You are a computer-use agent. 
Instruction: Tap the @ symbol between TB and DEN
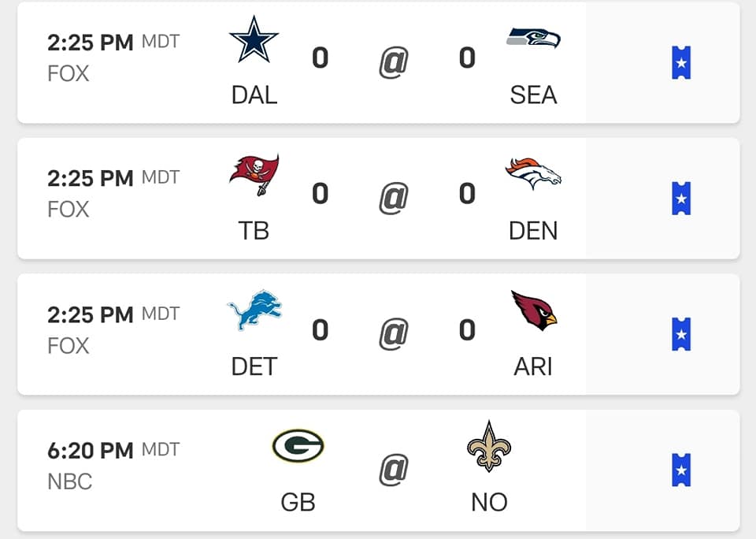394,198
